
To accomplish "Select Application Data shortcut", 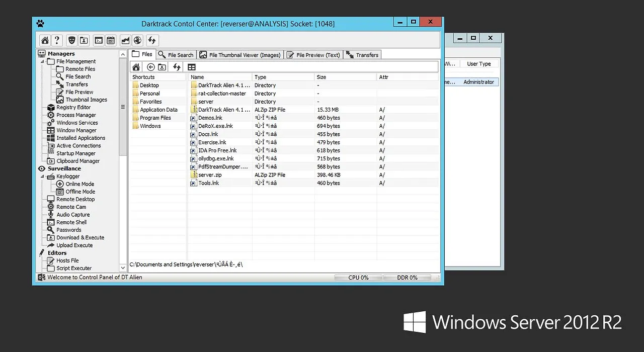I will tap(158, 110).
